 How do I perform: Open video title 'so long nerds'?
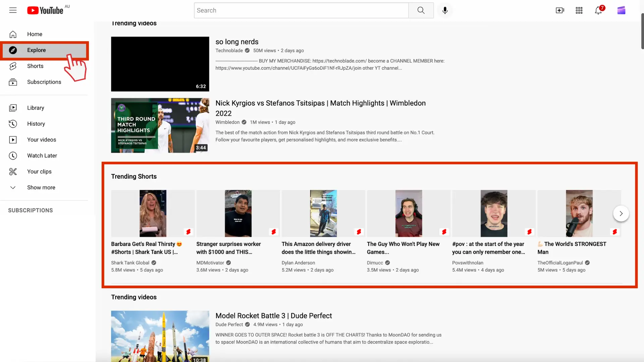click(237, 42)
